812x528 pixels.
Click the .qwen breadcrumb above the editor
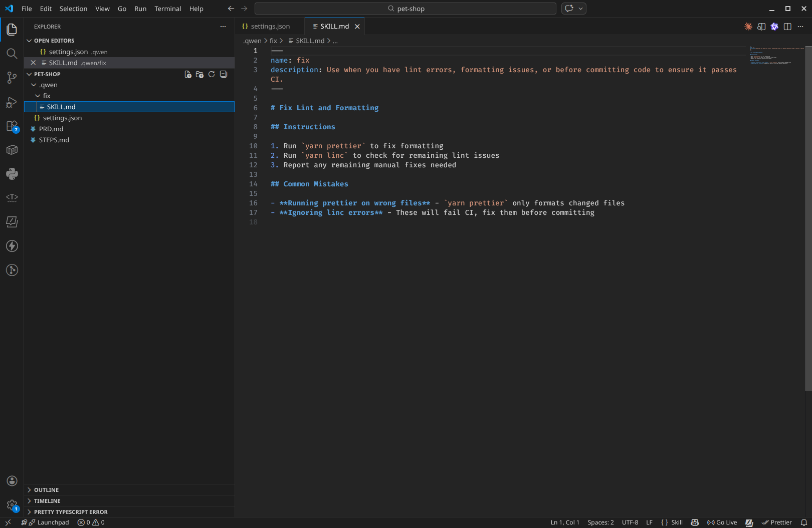point(252,41)
